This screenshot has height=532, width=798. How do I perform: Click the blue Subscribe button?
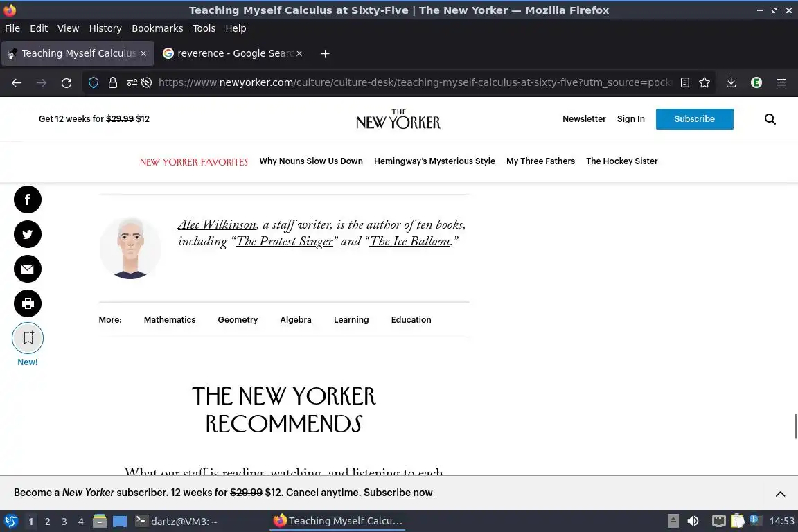point(694,119)
